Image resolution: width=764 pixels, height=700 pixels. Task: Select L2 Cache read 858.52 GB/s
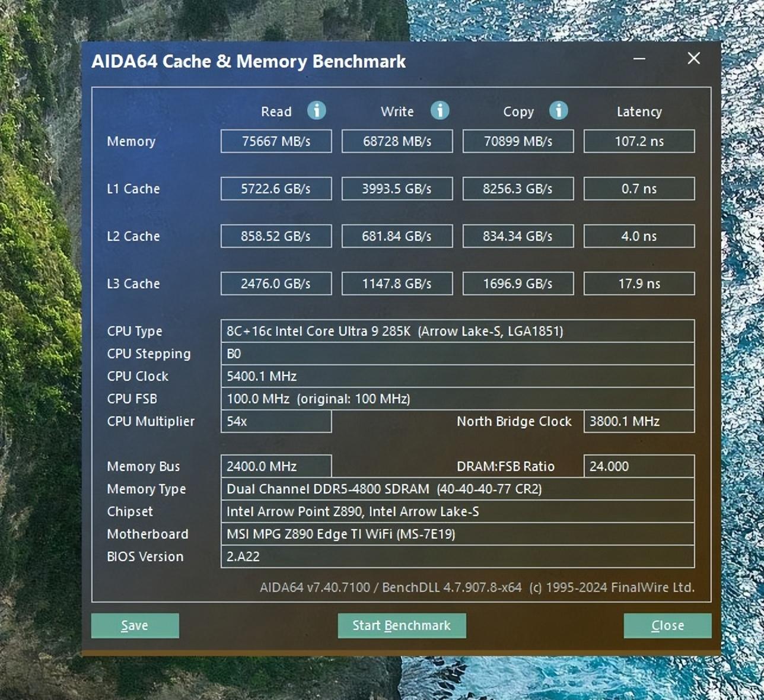(x=276, y=236)
